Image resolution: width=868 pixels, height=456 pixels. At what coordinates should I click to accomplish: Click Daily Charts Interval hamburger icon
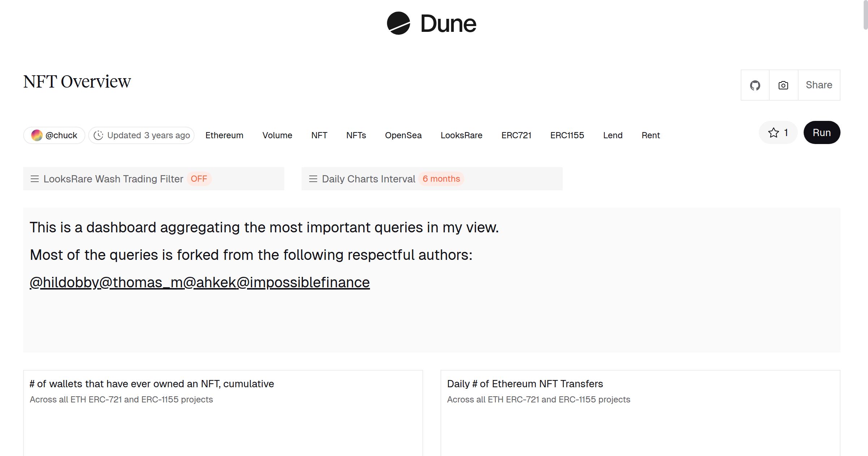(313, 179)
